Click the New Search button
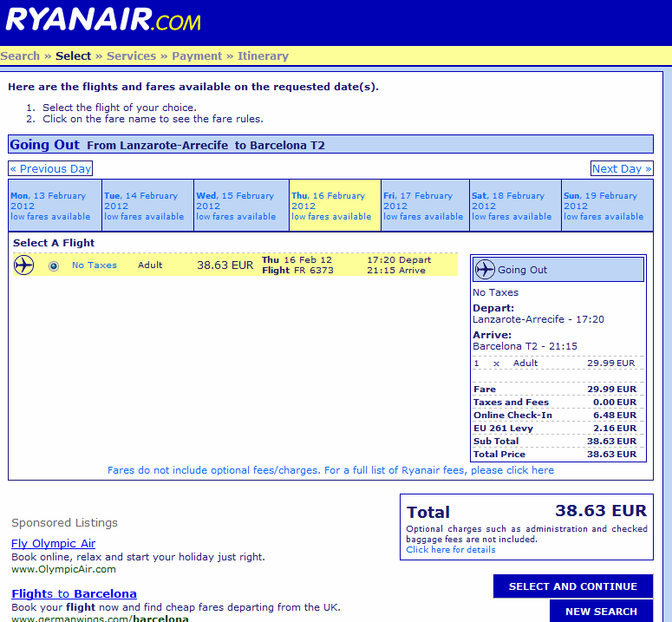Viewport: 672px width, 622px height. [601, 612]
